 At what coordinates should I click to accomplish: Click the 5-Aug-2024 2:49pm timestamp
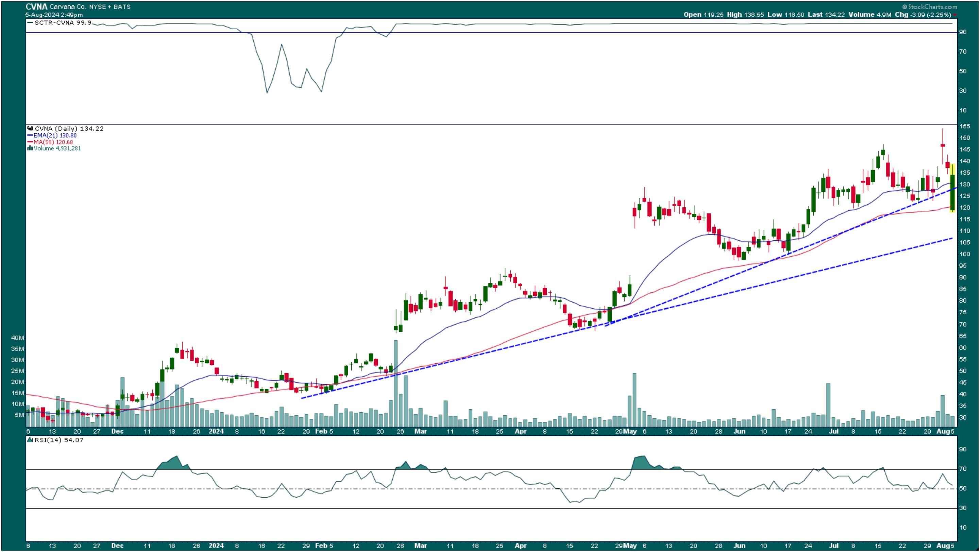54,15
